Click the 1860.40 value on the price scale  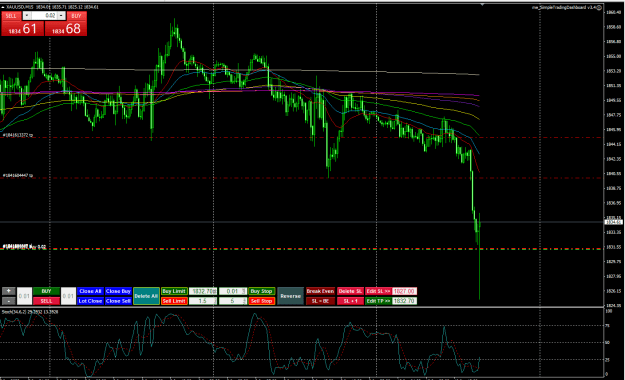(x=614, y=12)
